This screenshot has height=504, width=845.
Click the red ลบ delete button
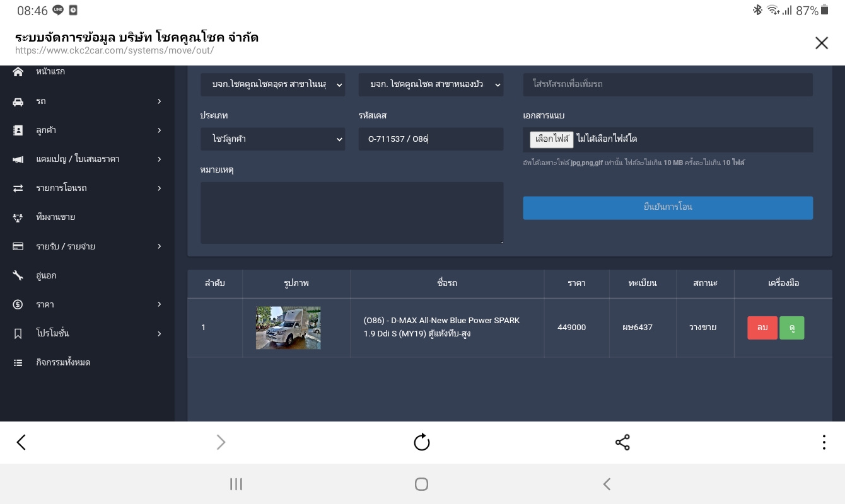[762, 328]
